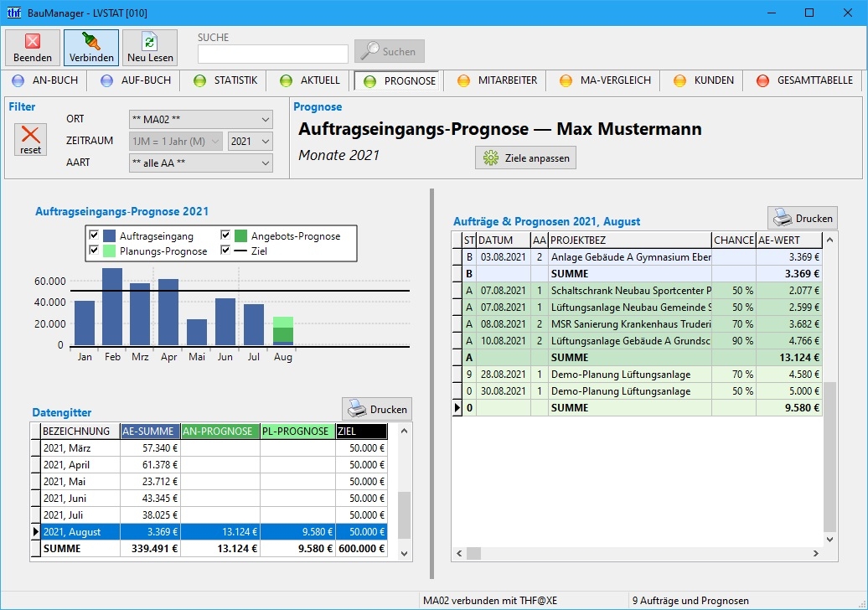Disable the Planungs-Prognose checkbox
This screenshot has height=610, width=868.
pyautogui.click(x=94, y=251)
